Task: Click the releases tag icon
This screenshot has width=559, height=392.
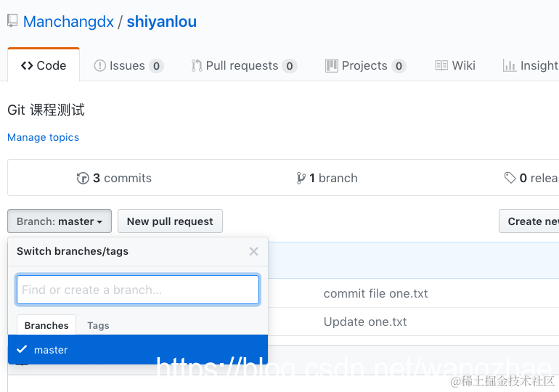Action: pos(510,178)
